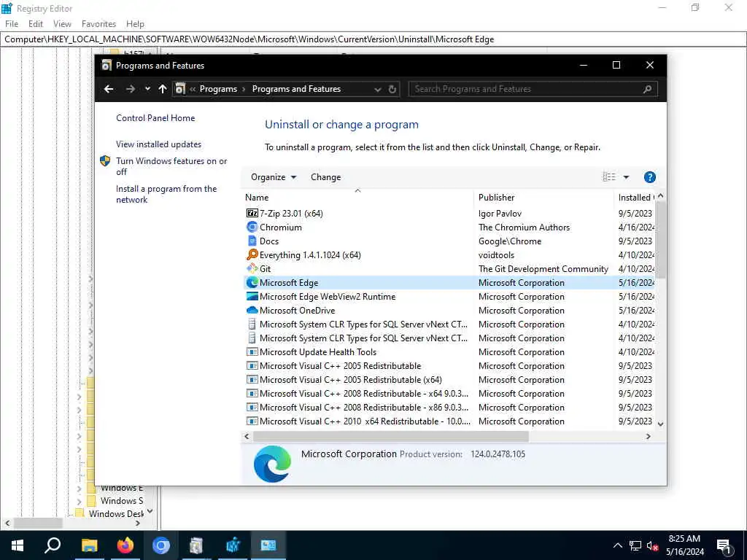Open Registry Editor Favorites menu
The height and width of the screenshot is (560, 747).
point(98,24)
